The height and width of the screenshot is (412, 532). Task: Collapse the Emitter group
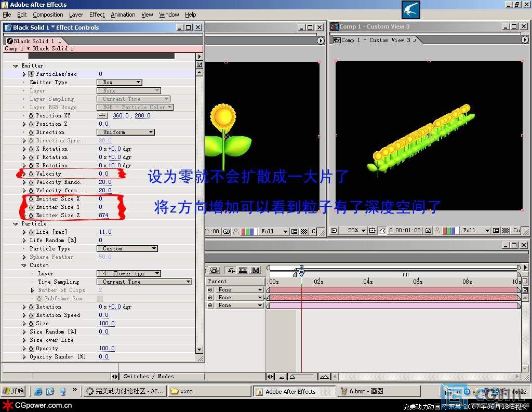(15, 66)
